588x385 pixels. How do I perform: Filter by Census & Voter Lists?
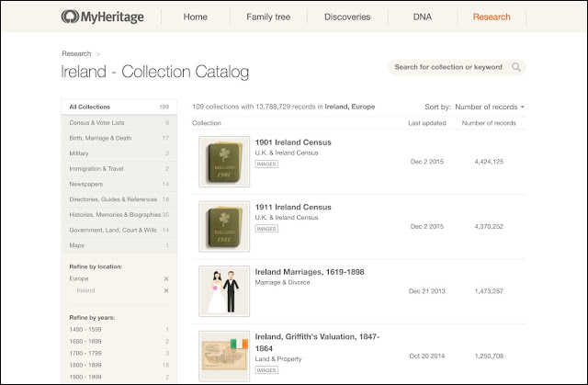pyautogui.click(x=119, y=122)
